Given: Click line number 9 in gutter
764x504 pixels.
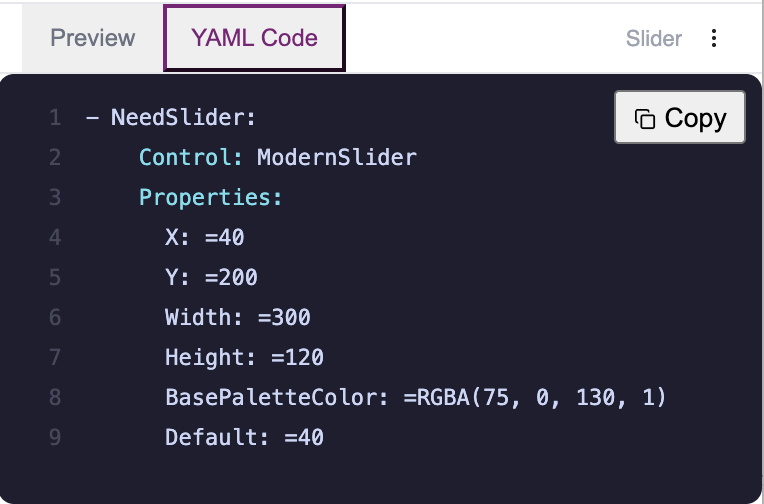Looking at the screenshot, I should (x=55, y=437).
